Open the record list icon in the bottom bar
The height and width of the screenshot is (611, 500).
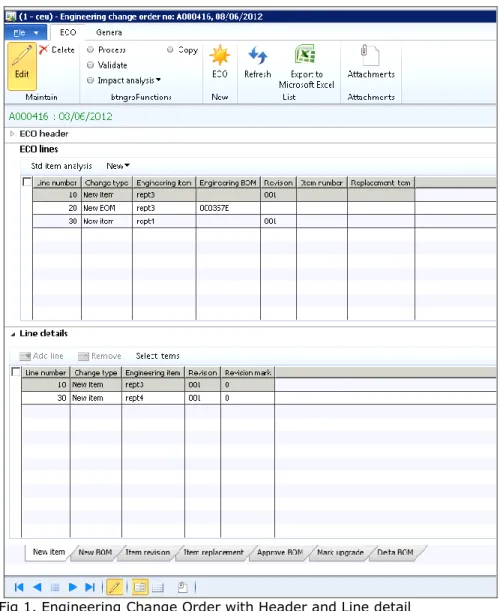[x=55, y=587]
